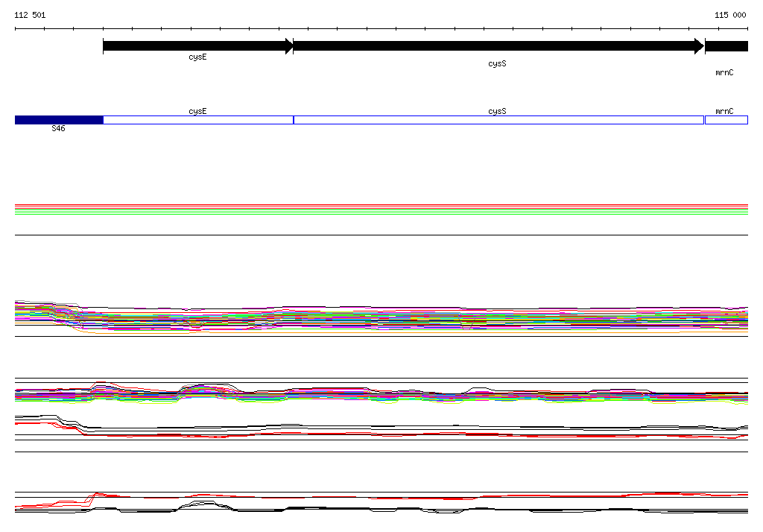
Task: Click the cysE arrowhead tip
Action: coord(290,46)
